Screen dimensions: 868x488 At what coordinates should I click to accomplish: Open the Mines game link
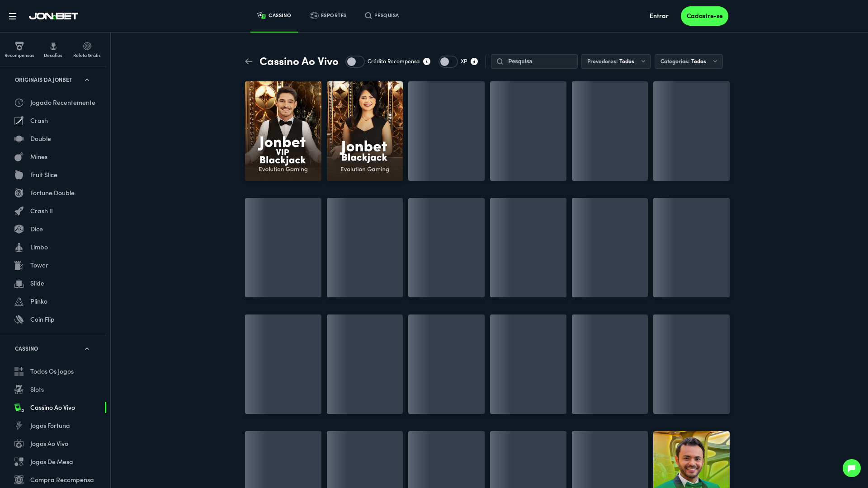(x=39, y=157)
